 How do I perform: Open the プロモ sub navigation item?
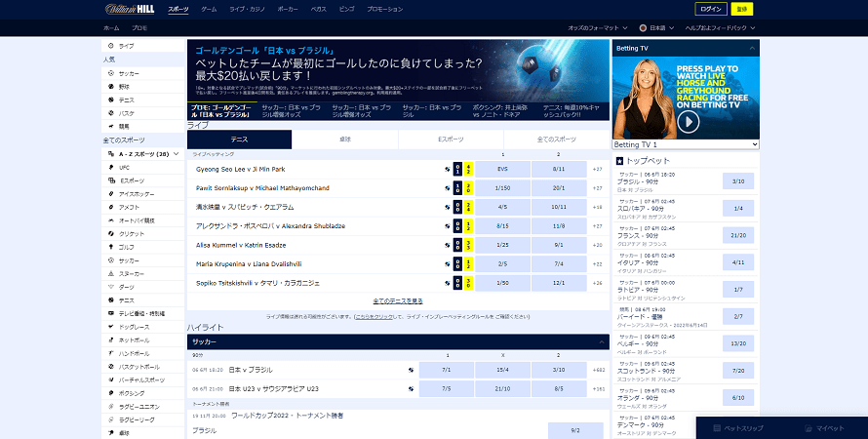point(139,27)
